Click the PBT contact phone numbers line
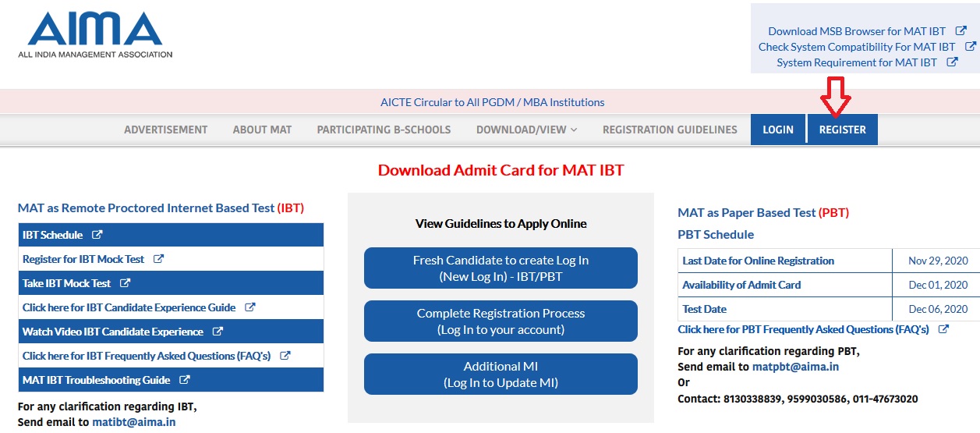Screen dimensions: 980x433 [x=798, y=399]
